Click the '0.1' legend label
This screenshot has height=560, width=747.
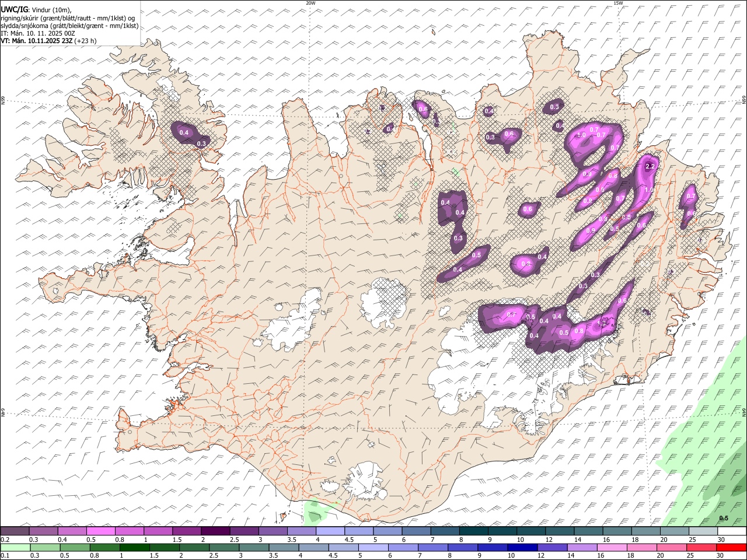pyautogui.click(x=5, y=555)
